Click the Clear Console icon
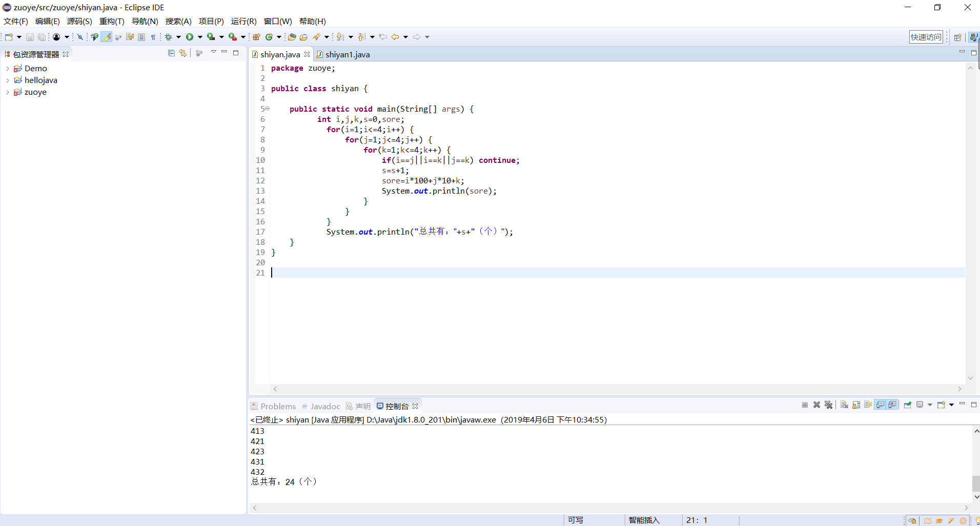The width and height of the screenshot is (980, 526). (x=844, y=405)
